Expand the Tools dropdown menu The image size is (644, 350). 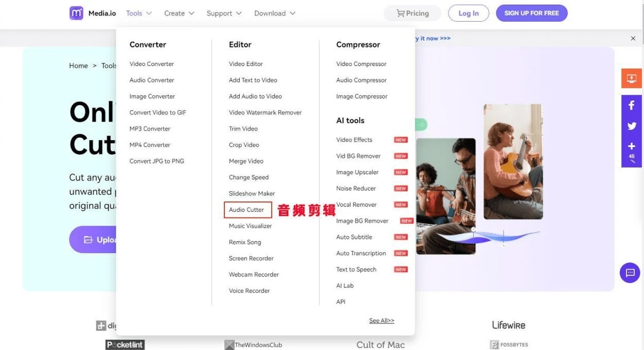[x=139, y=13]
